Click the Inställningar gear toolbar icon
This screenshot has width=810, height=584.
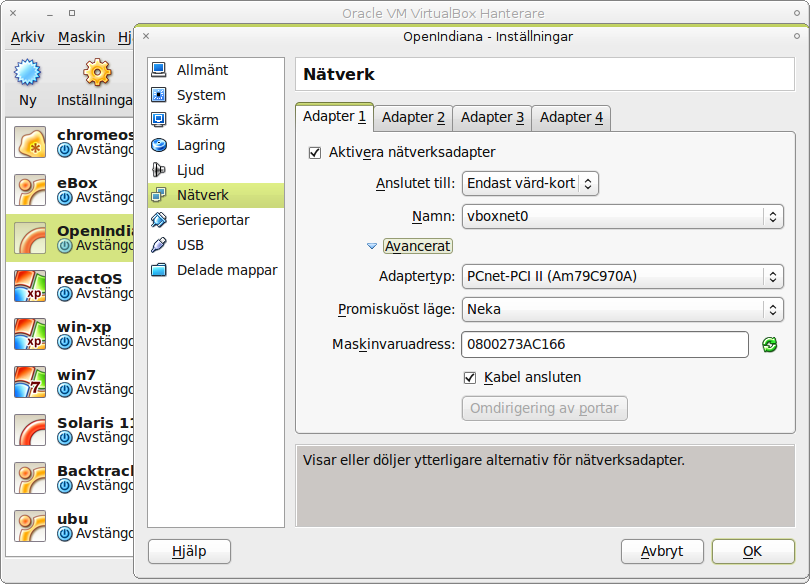[x=97, y=74]
